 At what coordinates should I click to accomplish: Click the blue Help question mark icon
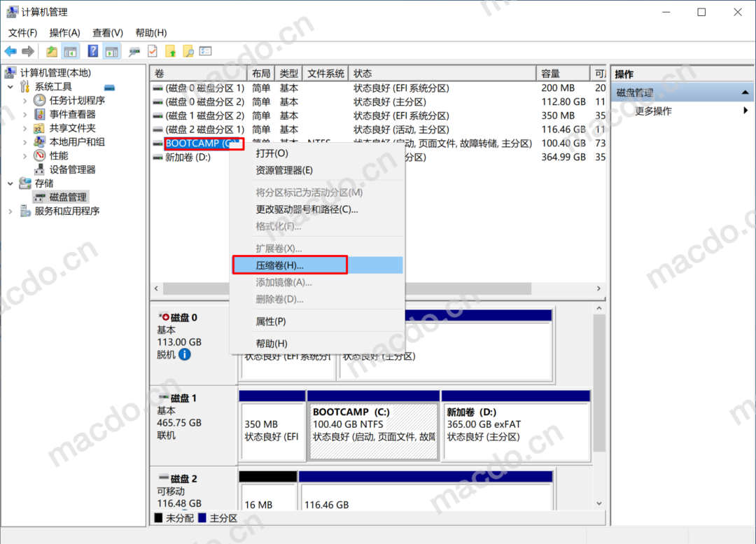(x=92, y=51)
